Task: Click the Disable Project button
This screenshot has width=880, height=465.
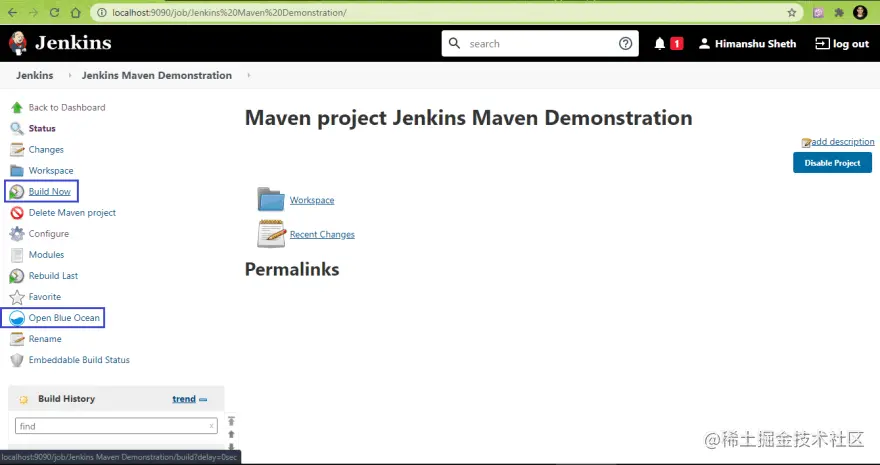Action: click(832, 163)
